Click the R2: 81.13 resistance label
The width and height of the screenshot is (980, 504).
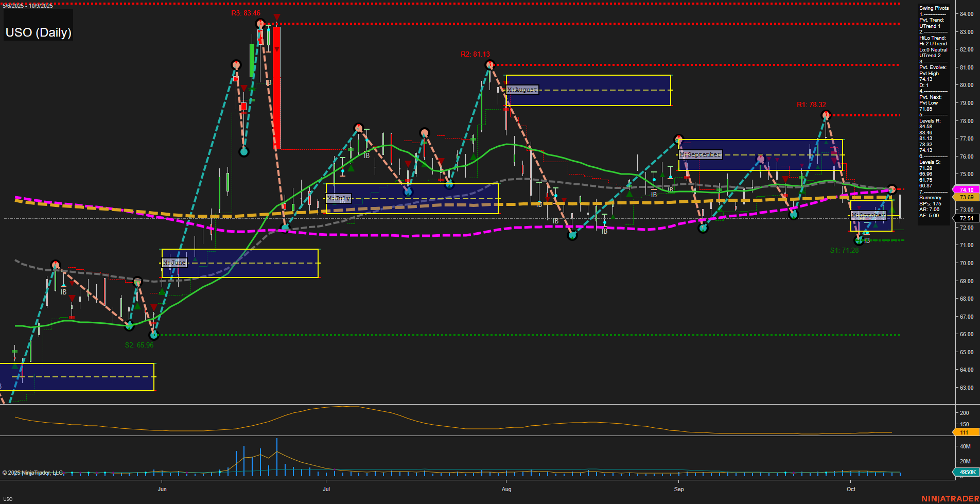pyautogui.click(x=475, y=53)
